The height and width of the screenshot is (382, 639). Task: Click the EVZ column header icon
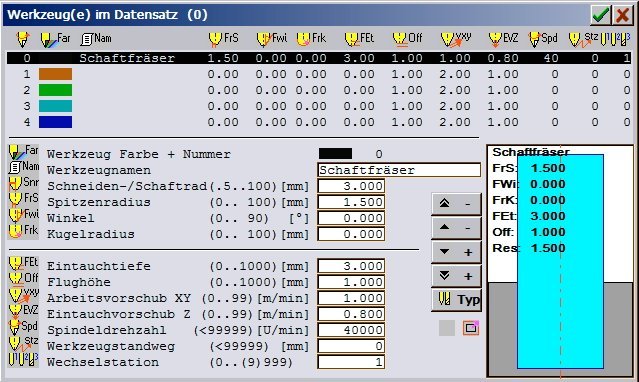(x=503, y=39)
